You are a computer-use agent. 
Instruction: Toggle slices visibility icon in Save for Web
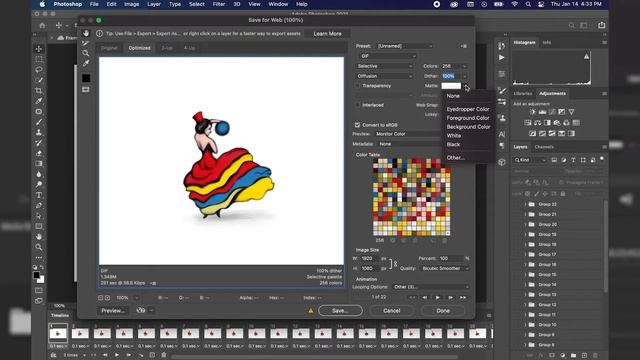[86, 89]
